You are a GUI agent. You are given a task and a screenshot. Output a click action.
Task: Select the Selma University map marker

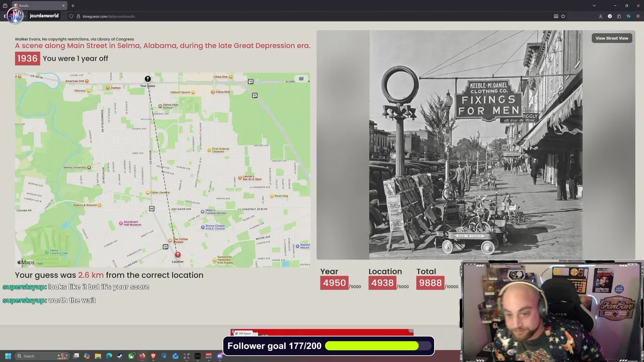(x=89, y=167)
